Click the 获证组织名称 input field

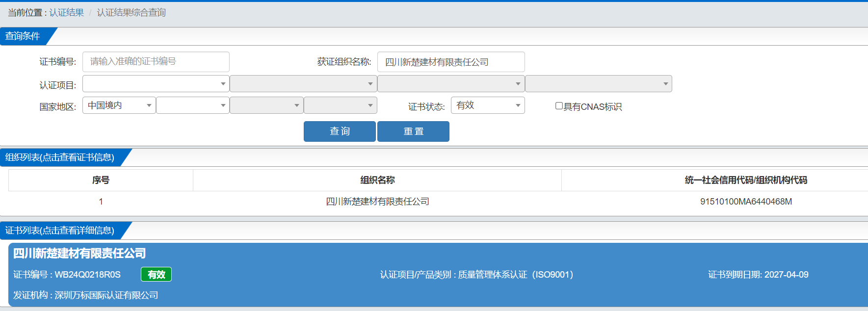pyautogui.click(x=451, y=62)
